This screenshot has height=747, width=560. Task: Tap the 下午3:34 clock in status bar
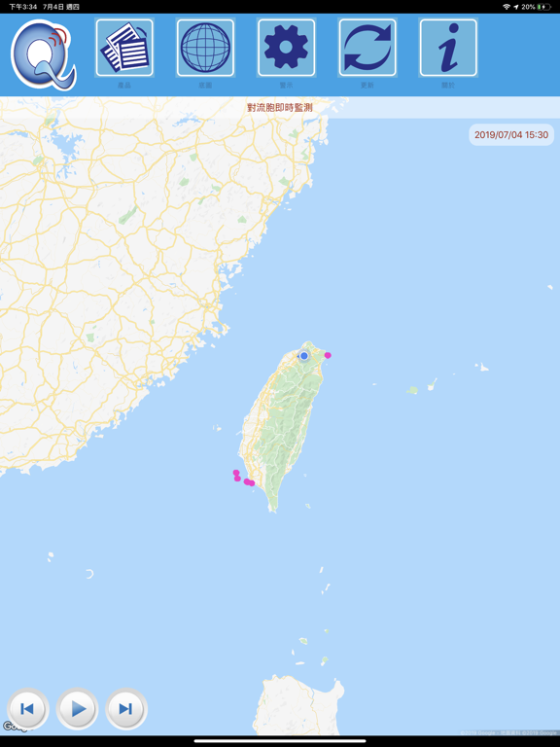(x=23, y=7)
